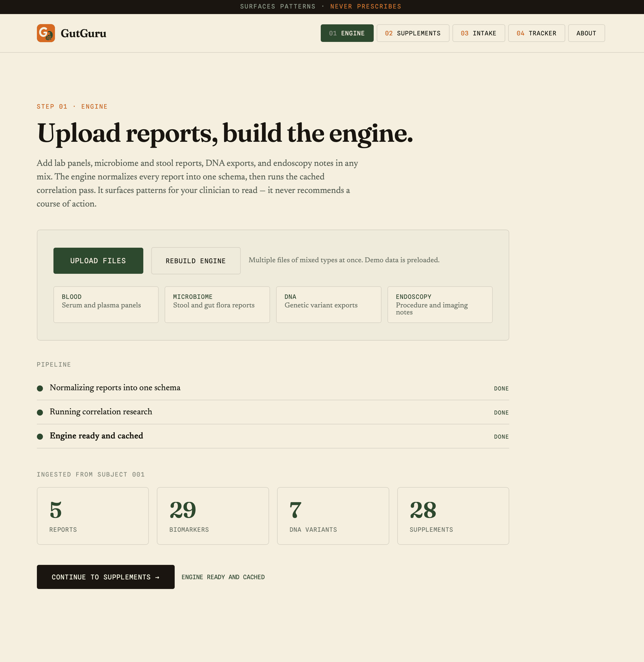The image size is (644, 662).
Task: Click status dot for Running correlation research
Action: pyautogui.click(x=40, y=412)
